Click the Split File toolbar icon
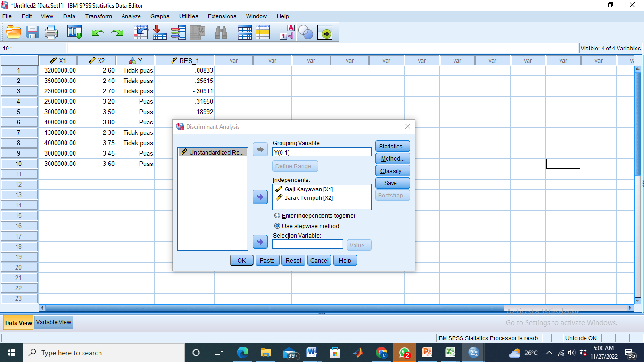 pyautogui.click(x=244, y=33)
